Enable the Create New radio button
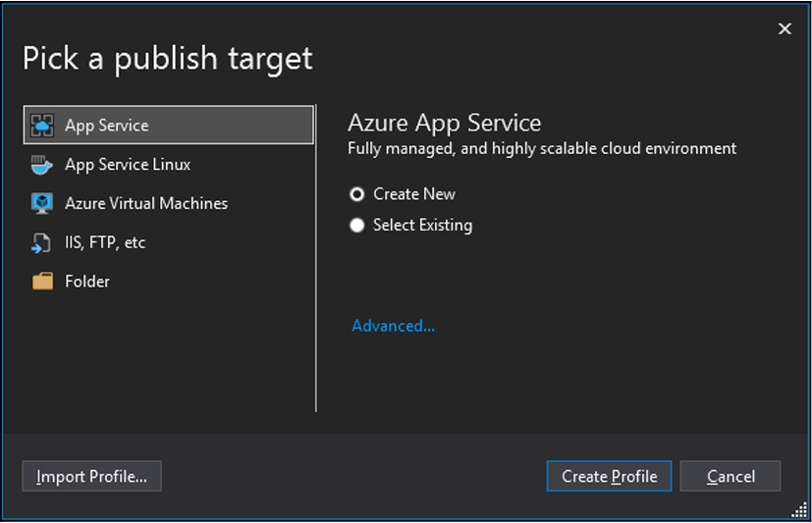The height and width of the screenshot is (523, 812). (357, 194)
